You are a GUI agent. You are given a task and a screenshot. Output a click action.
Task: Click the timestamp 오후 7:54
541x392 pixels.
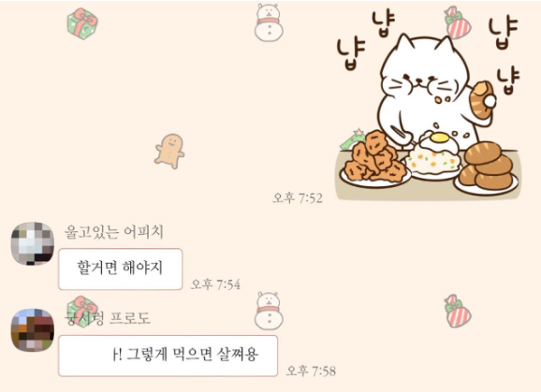[x=215, y=284]
